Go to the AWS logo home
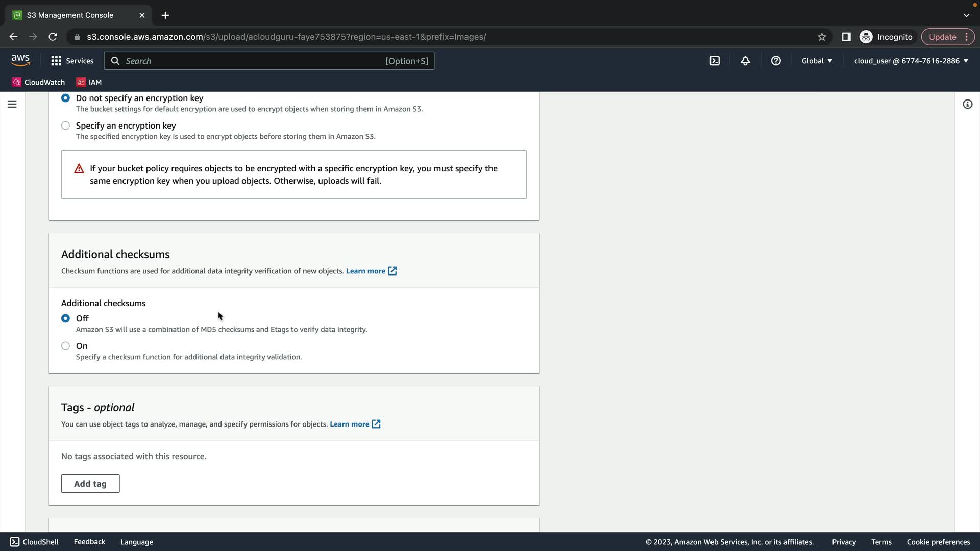Viewport: 980px width, 551px height. coord(20,60)
